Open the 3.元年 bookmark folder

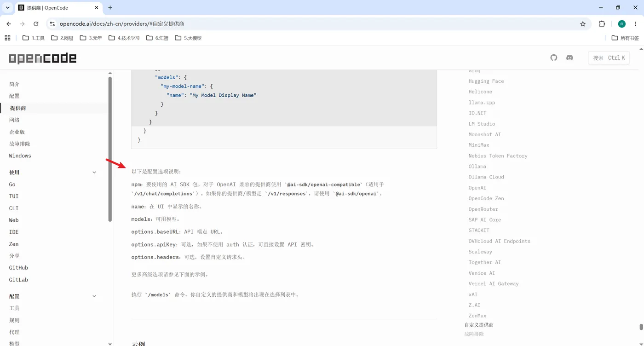91,38
